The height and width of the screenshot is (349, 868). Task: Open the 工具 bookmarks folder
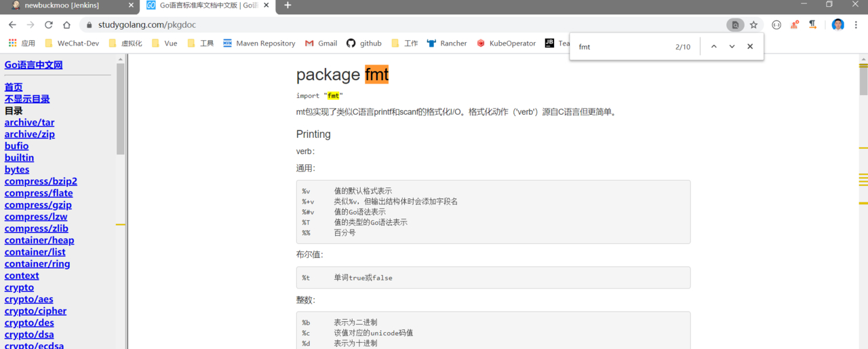click(x=200, y=43)
